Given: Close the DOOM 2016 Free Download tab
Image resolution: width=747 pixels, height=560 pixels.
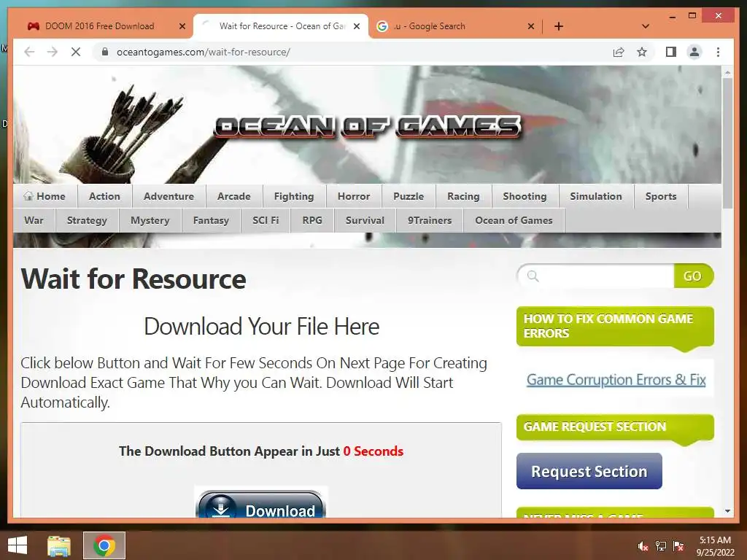Looking at the screenshot, I should (x=182, y=26).
